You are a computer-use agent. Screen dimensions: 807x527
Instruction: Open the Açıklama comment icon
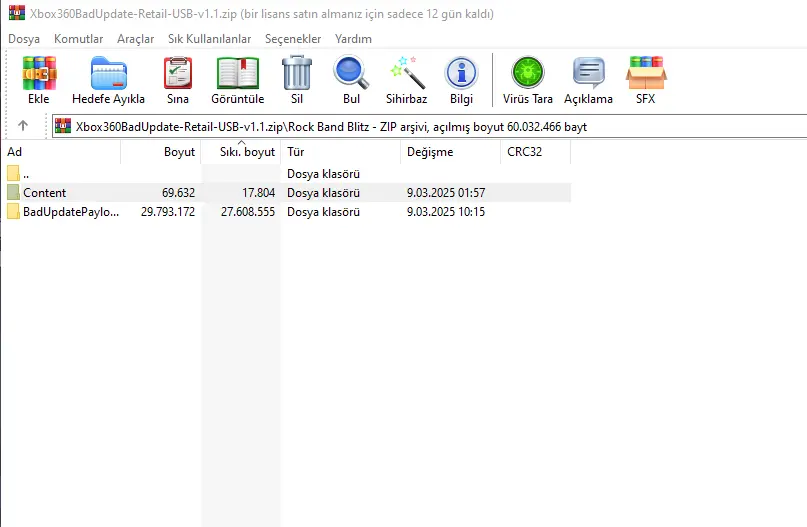tap(589, 73)
